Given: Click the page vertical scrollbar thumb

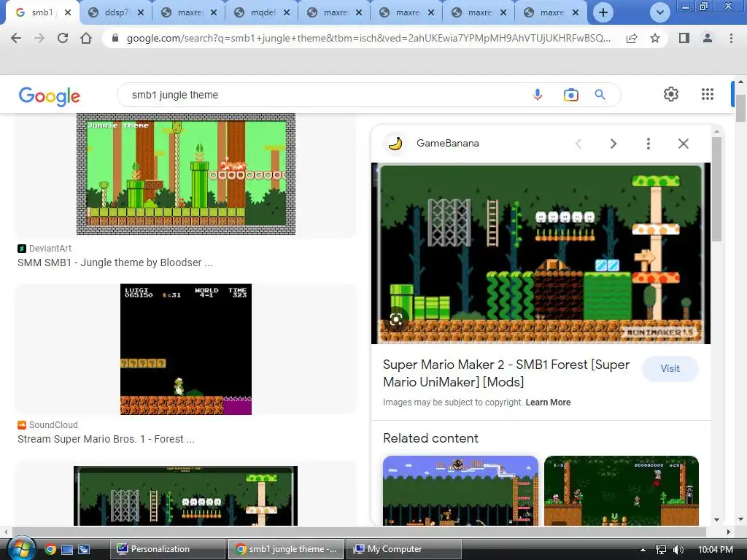Looking at the screenshot, I should coord(740,108).
